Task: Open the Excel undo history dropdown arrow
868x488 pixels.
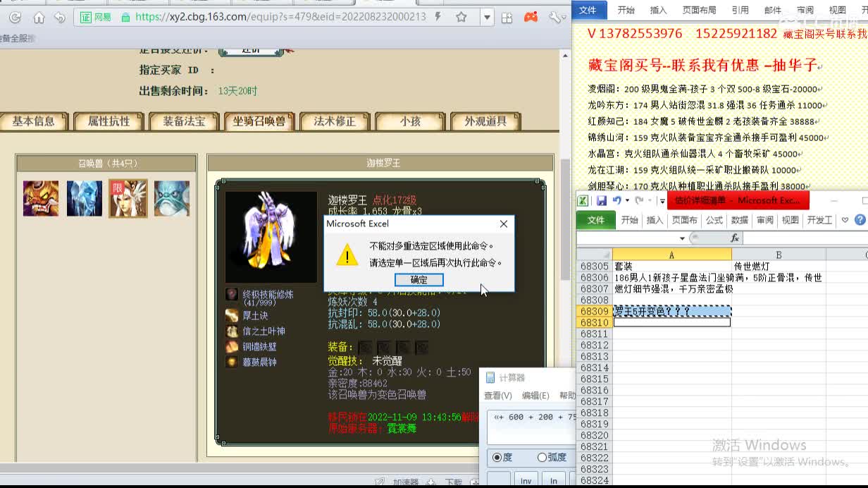Action: 626,200
